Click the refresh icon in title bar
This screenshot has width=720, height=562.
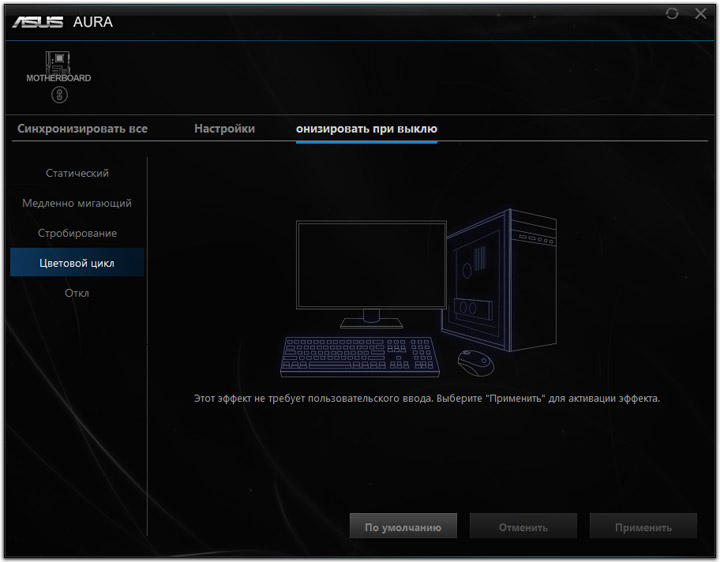[672, 14]
